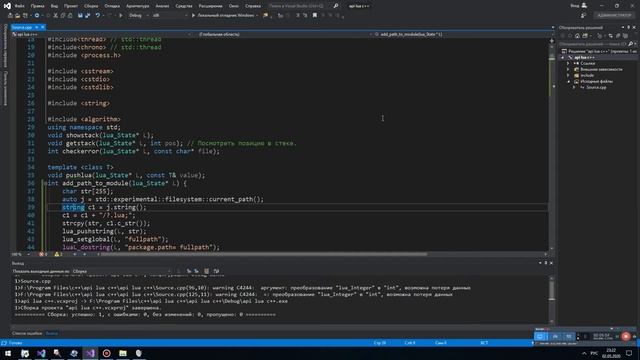Screen dimensions: 640x360
Task: Select Source.cpp in Solution Explorer
Action: [x=596, y=87]
